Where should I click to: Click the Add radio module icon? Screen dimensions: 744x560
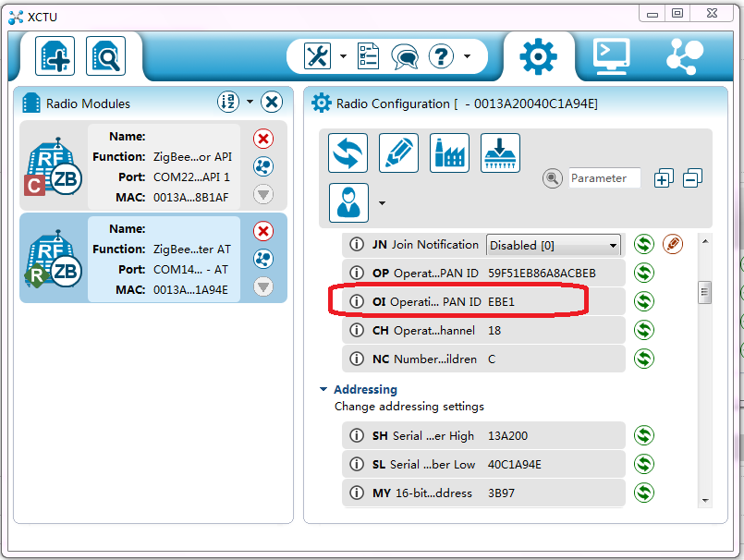(55, 56)
